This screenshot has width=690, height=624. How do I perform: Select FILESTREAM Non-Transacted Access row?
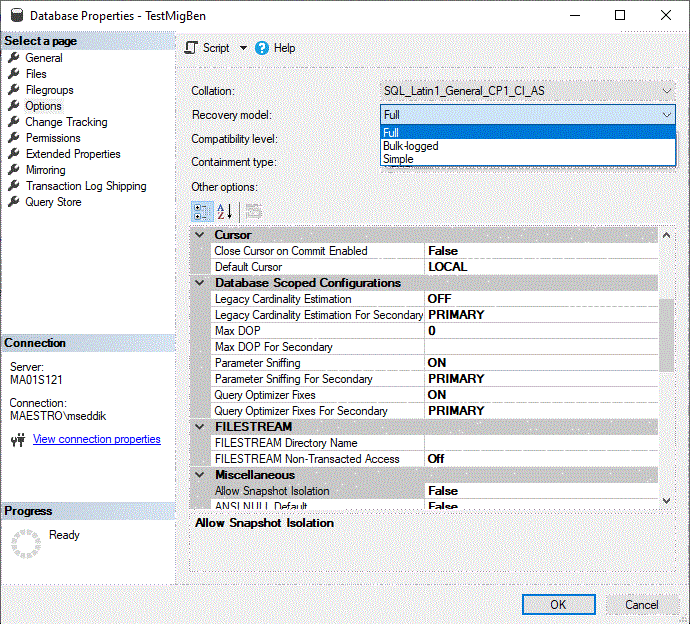[x=435, y=459]
